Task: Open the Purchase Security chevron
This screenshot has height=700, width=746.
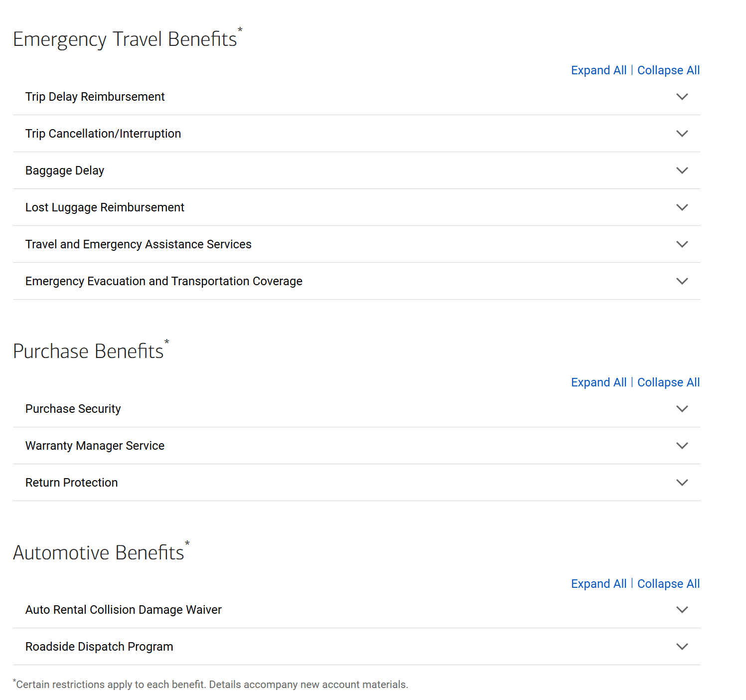Action: coord(682,409)
